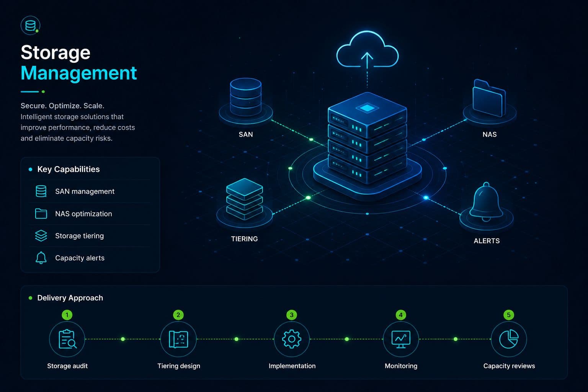588x392 pixels.
Task: Click the ALERTS bell icon in diagram
Action: tap(486, 201)
